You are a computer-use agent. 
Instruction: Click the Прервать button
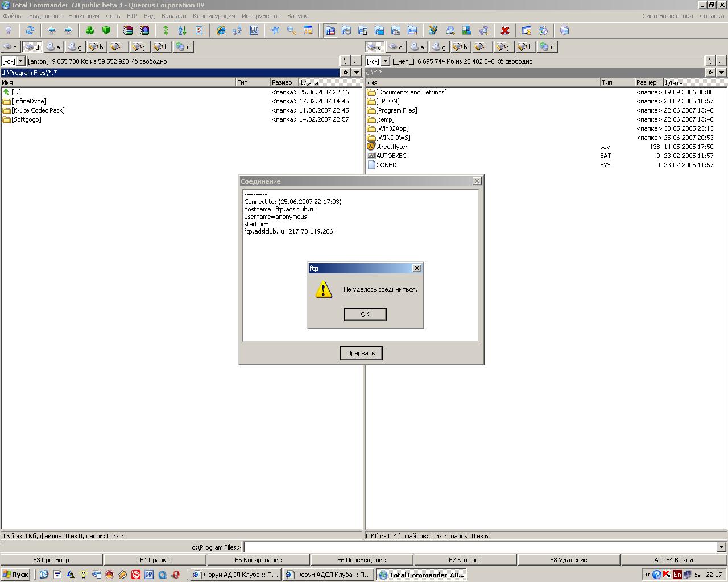[x=361, y=353]
